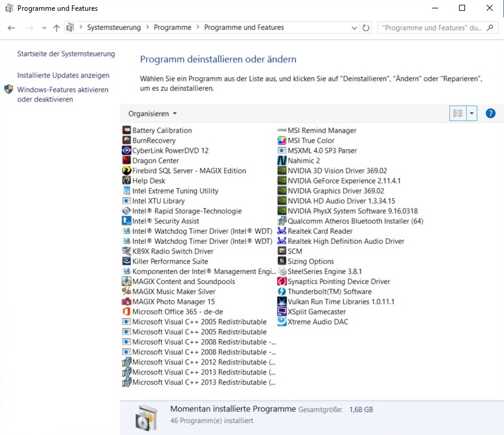Click the MAGIX Music Maker Silver icon
This screenshot has height=435, width=504.
(126, 291)
